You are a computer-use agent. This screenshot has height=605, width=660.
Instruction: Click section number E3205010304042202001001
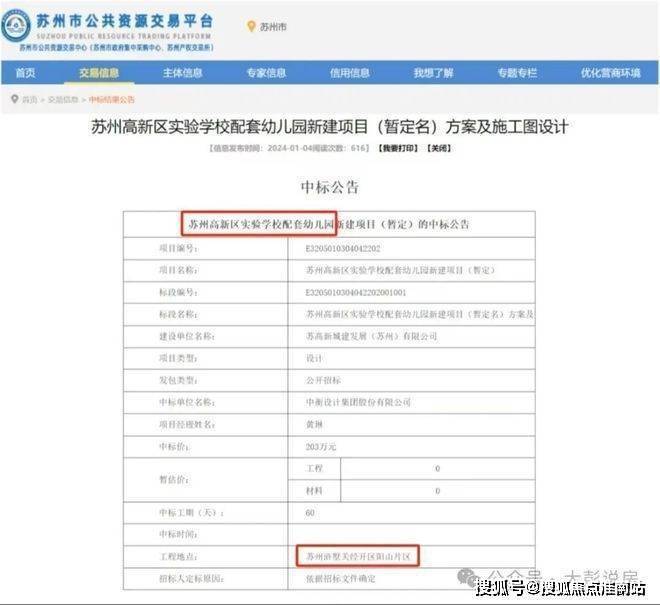click(x=356, y=292)
